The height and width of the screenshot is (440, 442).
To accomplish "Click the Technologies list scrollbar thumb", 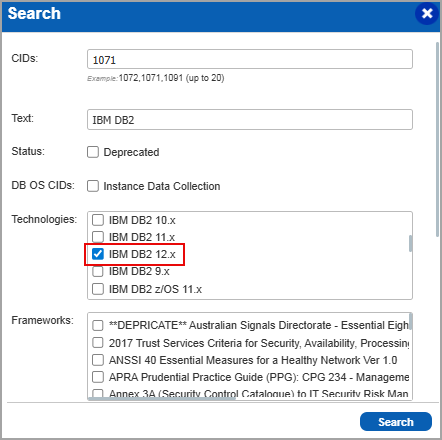I will [x=410, y=243].
